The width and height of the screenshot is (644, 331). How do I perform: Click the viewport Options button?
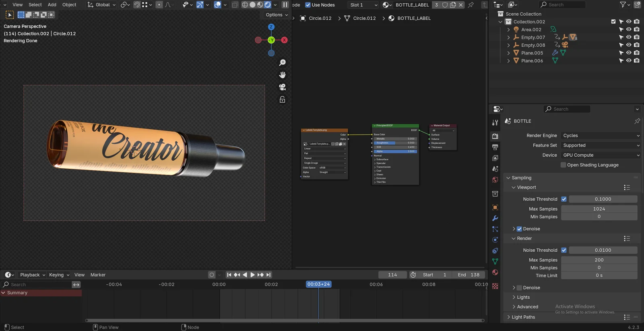[x=277, y=15]
